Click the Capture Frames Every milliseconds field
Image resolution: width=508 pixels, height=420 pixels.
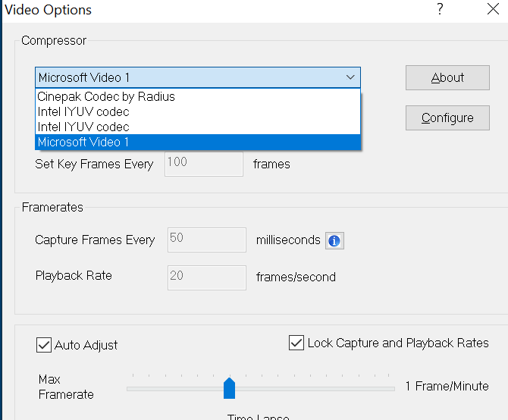[207, 240]
